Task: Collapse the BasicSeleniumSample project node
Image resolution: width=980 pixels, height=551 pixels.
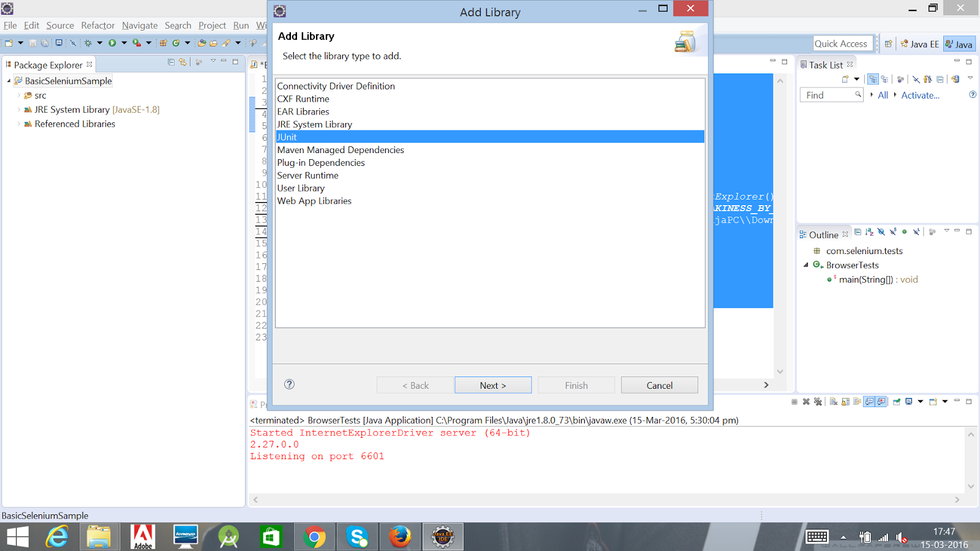Action: [x=9, y=81]
